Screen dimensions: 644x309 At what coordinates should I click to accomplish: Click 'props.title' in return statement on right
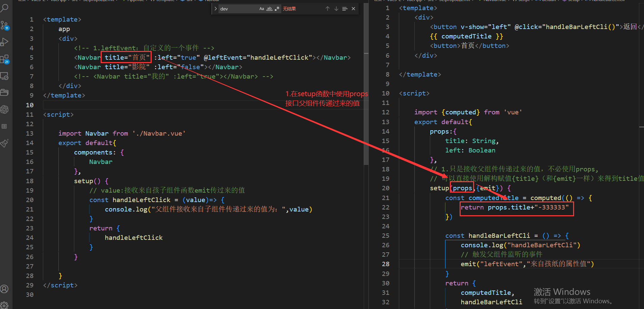509,207
